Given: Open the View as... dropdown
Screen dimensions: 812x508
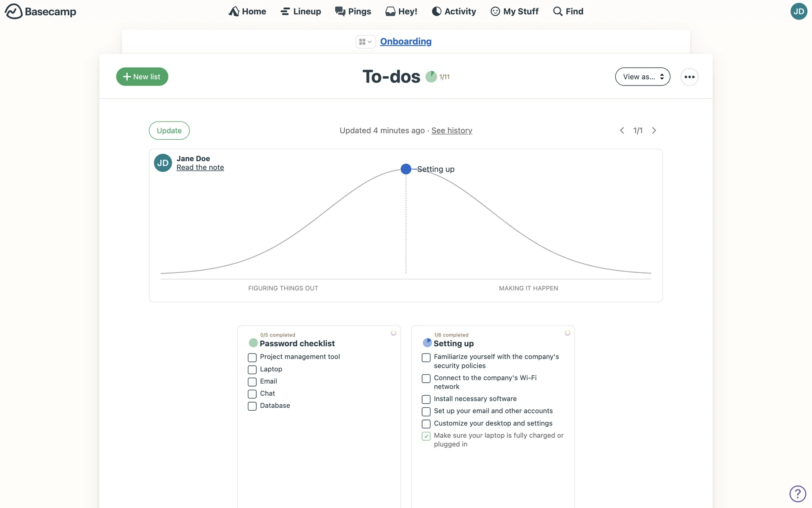Looking at the screenshot, I should click(642, 77).
